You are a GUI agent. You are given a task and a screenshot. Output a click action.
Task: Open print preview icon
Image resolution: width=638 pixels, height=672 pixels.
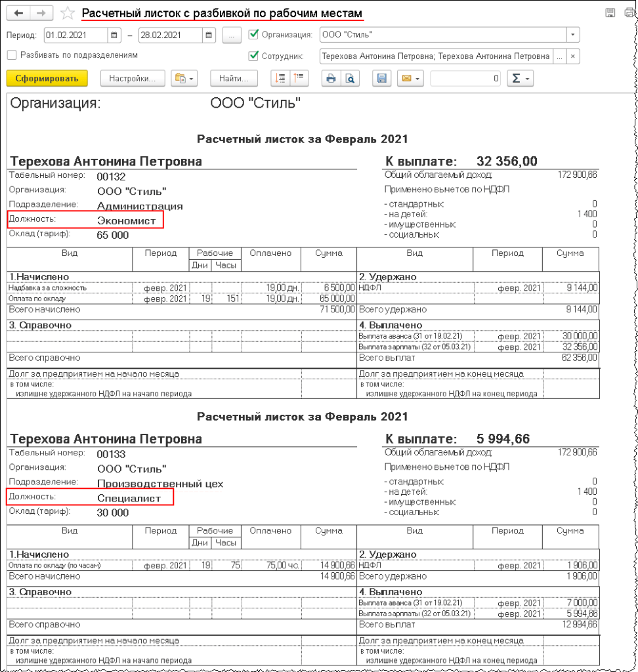pos(350,79)
